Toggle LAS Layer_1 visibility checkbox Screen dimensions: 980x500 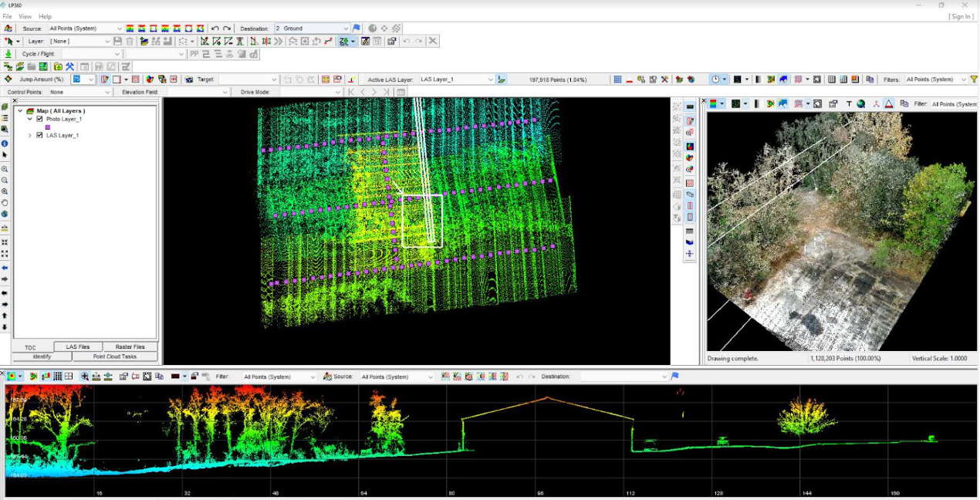(x=39, y=135)
